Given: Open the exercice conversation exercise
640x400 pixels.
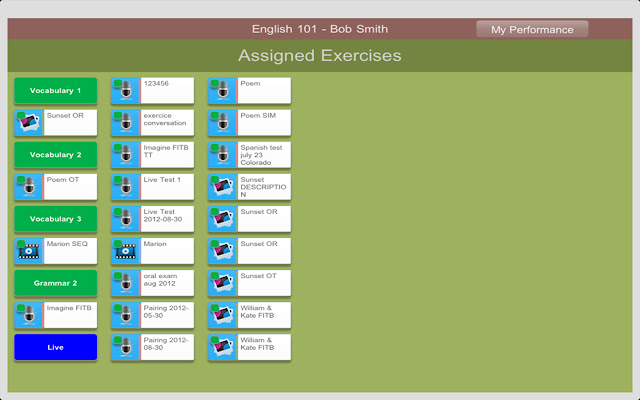Looking at the screenshot, I should (x=153, y=122).
